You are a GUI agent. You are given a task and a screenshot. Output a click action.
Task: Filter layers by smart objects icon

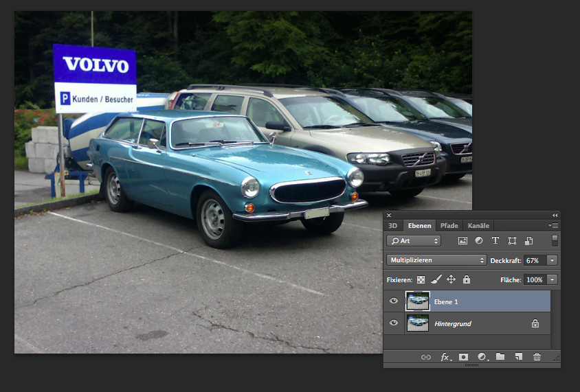528,241
